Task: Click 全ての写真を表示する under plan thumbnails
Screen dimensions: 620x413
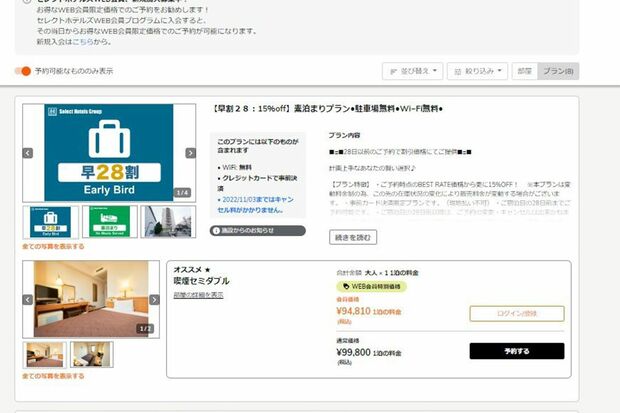Action: tap(53, 246)
